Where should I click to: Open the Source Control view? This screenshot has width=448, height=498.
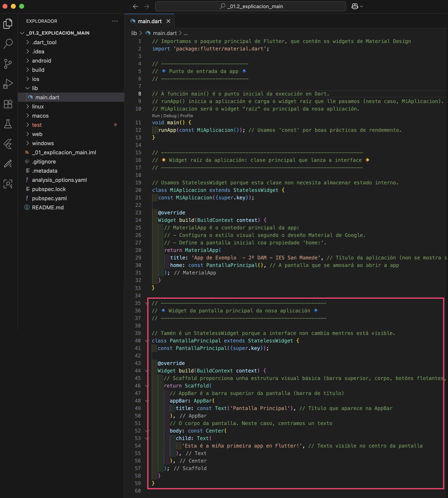point(8,64)
